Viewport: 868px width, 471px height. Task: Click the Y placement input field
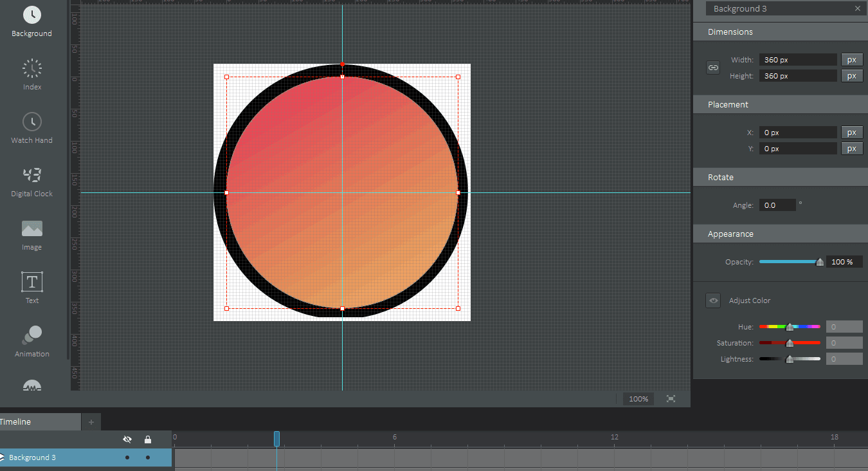click(x=798, y=149)
